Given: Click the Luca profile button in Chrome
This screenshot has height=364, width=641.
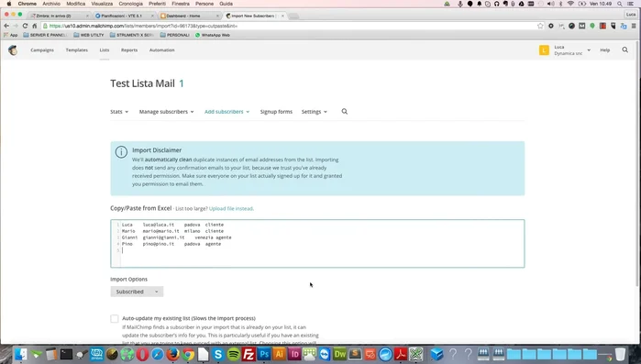Looking at the screenshot, I should click(x=631, y=15).
